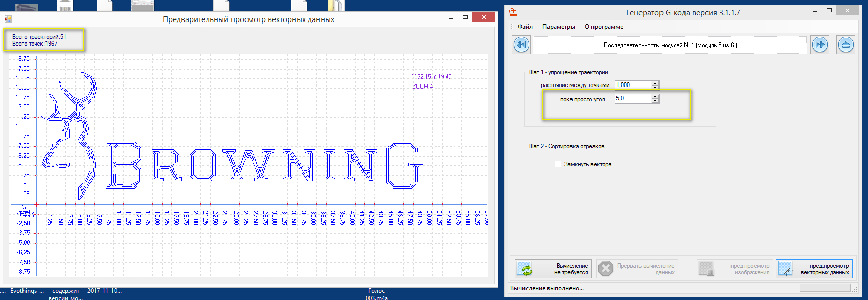Click the 'растояние между точками' label

[575, 85]
